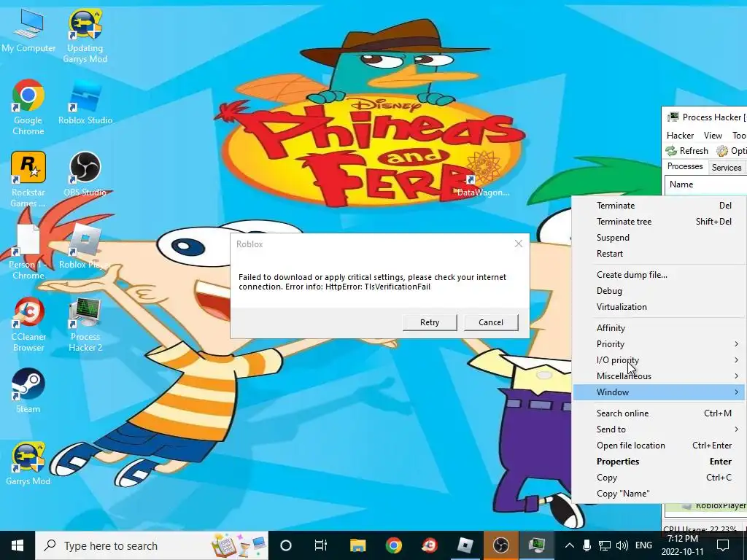Choose Debug in context menu
Viewport: 747px width, 560px height.
[x=659, y=290]
